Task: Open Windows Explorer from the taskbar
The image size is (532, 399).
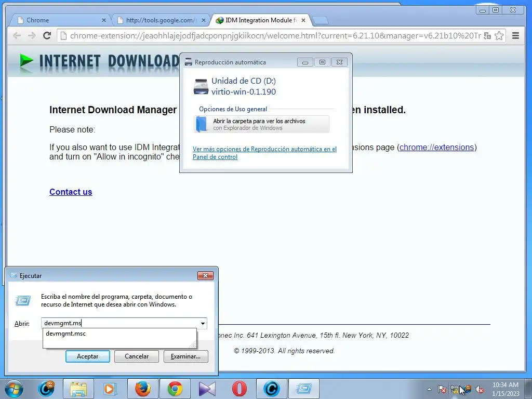Action: tap(78, 389)
